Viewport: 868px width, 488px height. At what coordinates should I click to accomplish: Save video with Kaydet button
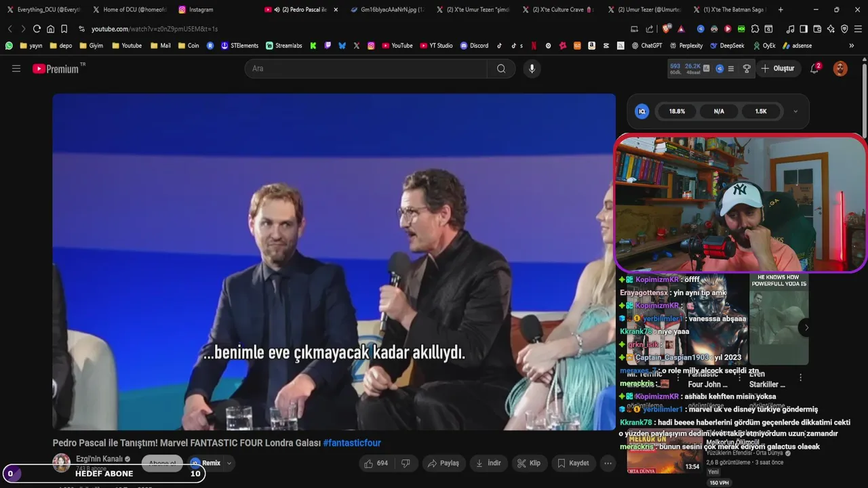(x=573, y=463)
